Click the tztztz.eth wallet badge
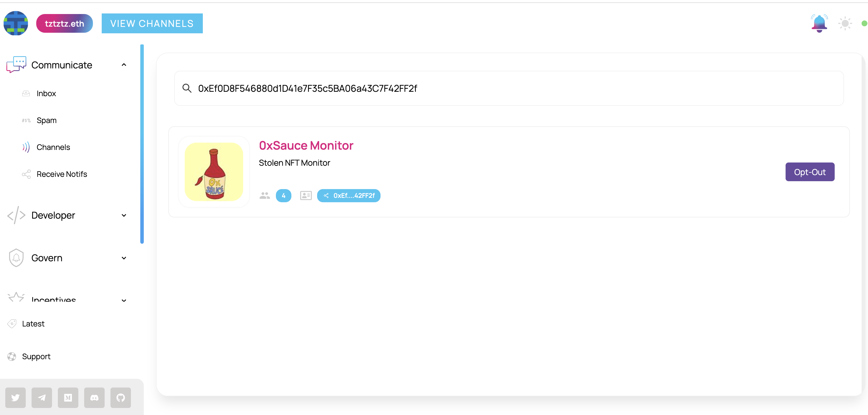The height and width of the screenshot is (415, 868). pos(64,23)
